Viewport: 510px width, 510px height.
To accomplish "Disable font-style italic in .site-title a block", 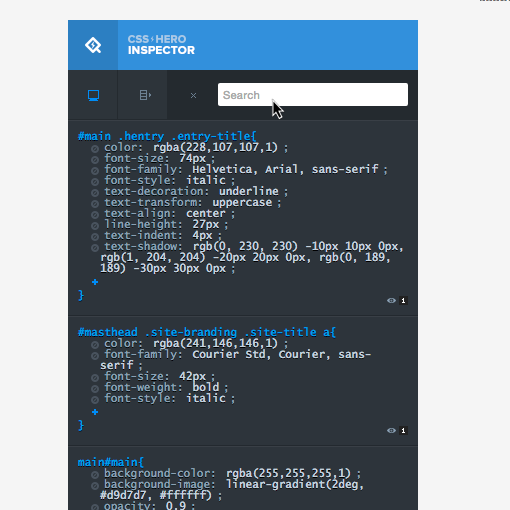I will pos(95,400).
